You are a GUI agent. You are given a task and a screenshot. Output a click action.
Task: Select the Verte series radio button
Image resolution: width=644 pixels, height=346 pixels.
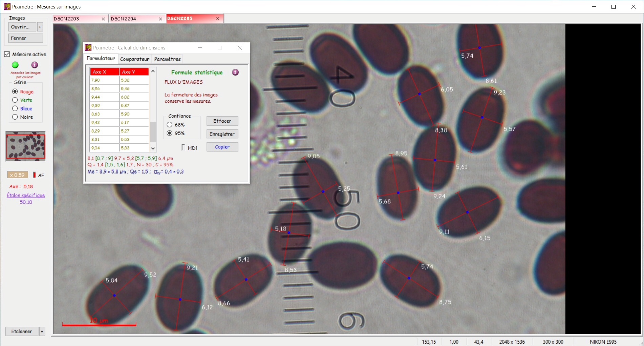(x=15, y=100)
